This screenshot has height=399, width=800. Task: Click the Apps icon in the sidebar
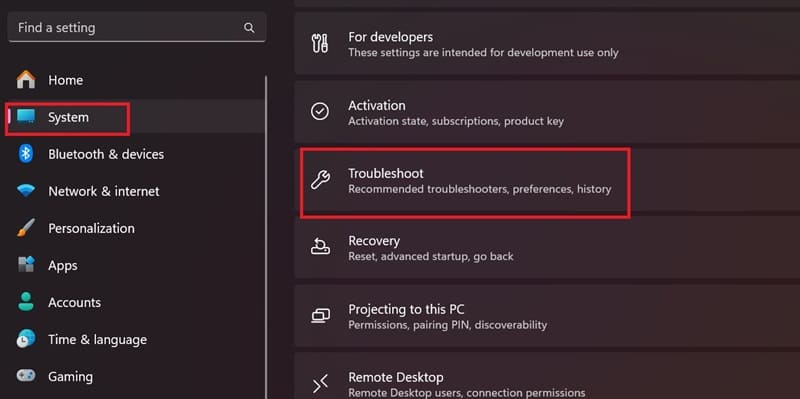[x=26, y=265]
